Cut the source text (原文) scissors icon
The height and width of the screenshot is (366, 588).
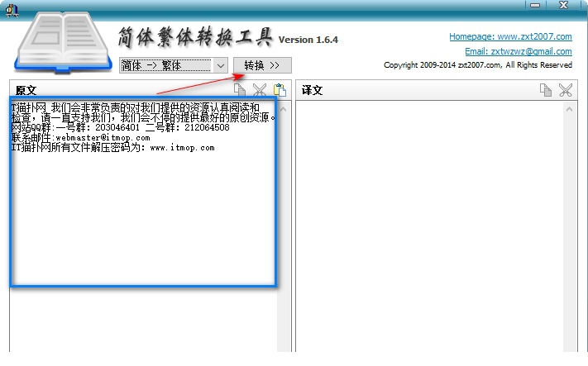260,90
